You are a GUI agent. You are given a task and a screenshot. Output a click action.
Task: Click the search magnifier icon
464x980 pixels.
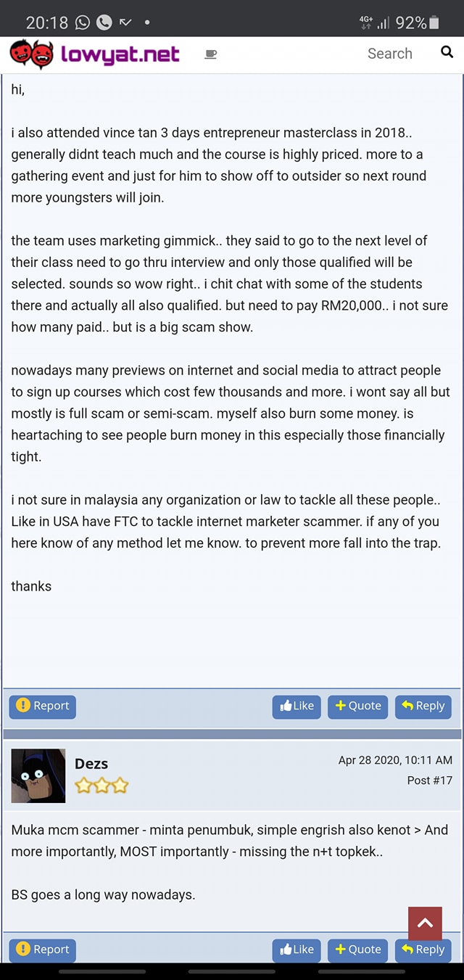pos(447,52)
